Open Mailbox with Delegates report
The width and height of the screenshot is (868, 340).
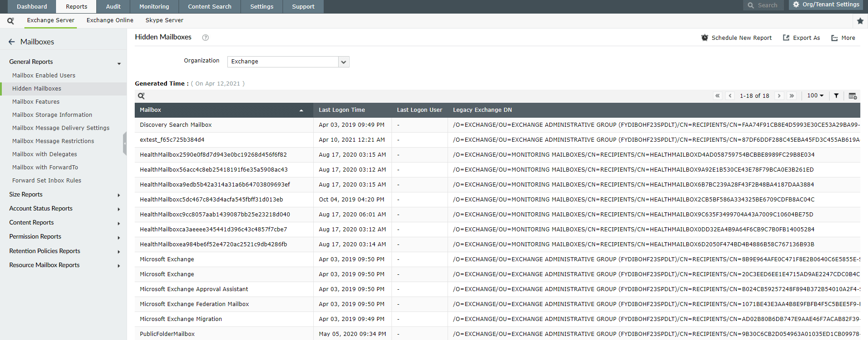click(x=44, y=154)
